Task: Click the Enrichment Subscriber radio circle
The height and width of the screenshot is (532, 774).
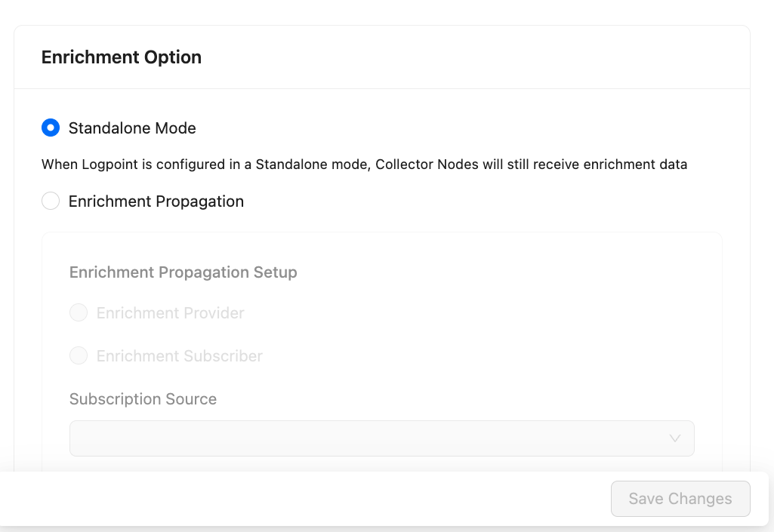Action: pyautogui.click(x=79, y=355)
